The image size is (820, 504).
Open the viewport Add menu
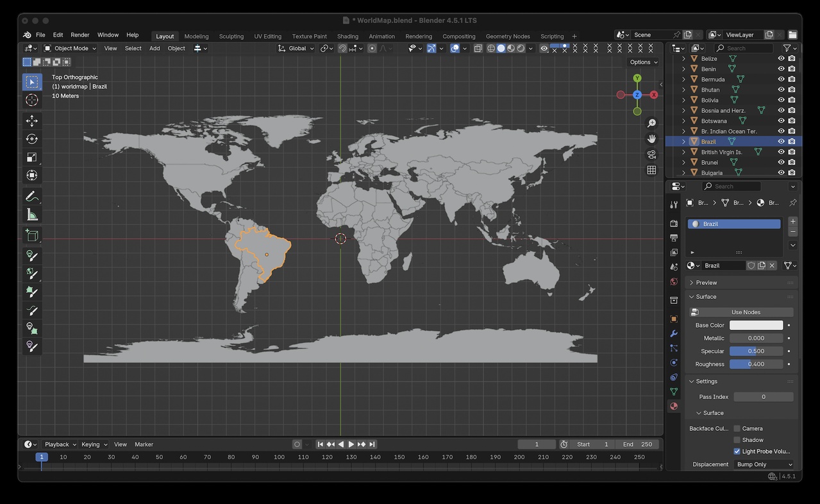pyautogui.click(x=155, y=48)
